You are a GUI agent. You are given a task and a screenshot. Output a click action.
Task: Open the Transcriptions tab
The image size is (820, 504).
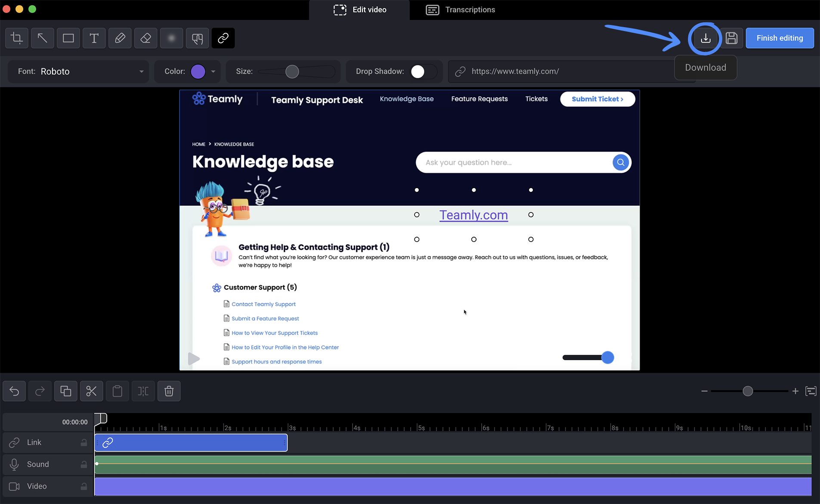[461, 10]
